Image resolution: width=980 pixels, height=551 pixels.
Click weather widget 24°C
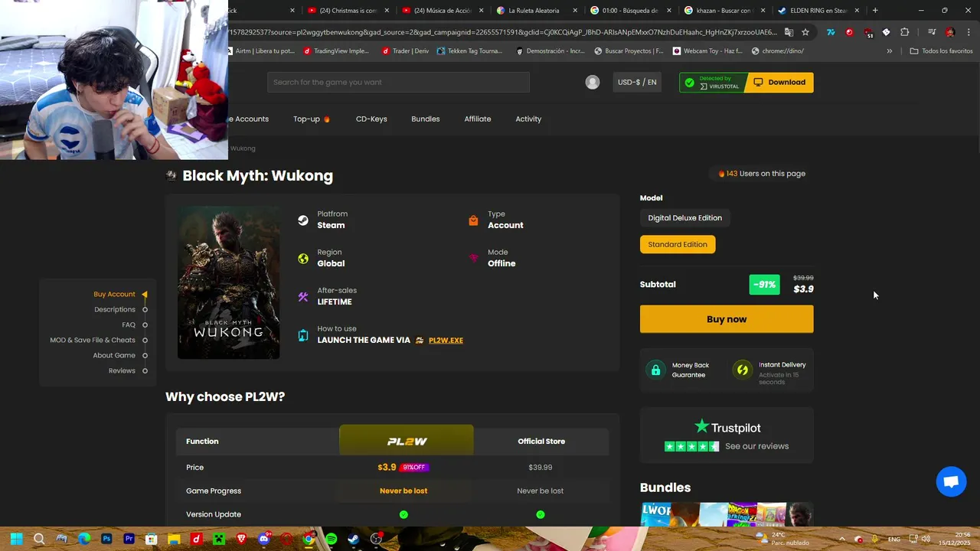pos(780,539)
